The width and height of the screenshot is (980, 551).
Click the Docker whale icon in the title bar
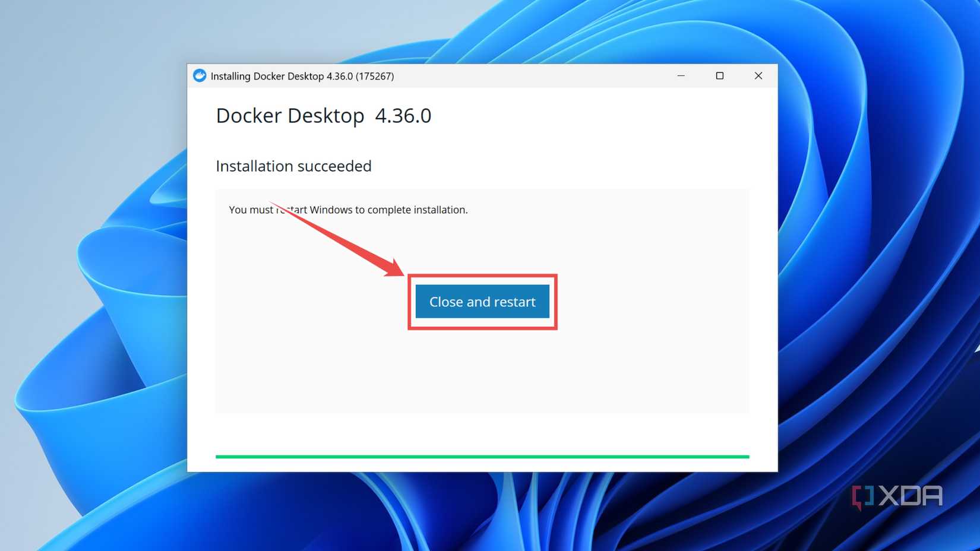pos(200,76)
